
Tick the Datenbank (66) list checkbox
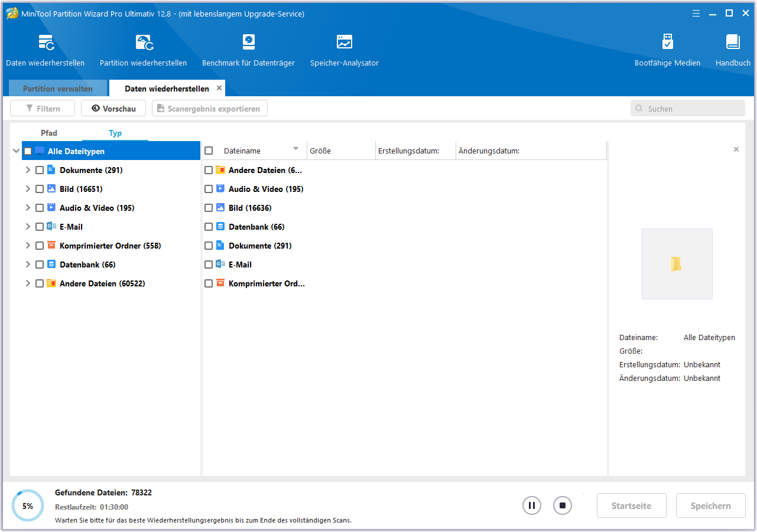[x=209, y=227]
